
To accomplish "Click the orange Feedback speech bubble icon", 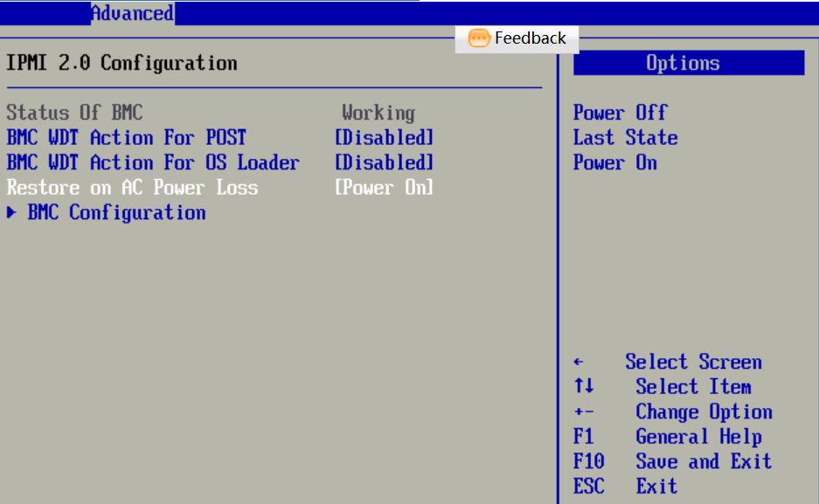I will 479,38.
